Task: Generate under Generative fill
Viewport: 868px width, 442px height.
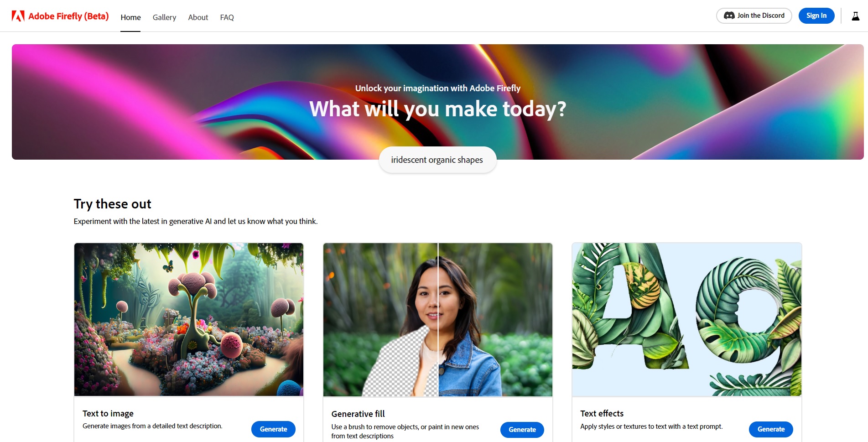Action: tap(522, 430)
